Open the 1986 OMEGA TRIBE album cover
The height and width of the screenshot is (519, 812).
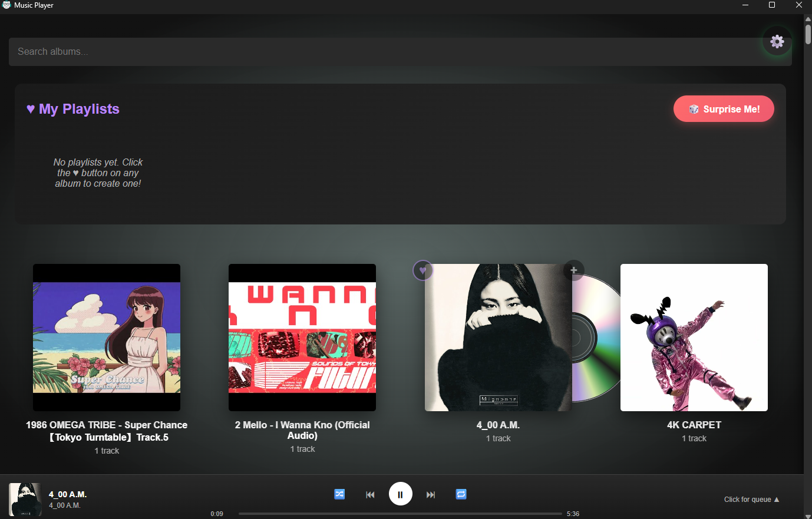[107, 338]
